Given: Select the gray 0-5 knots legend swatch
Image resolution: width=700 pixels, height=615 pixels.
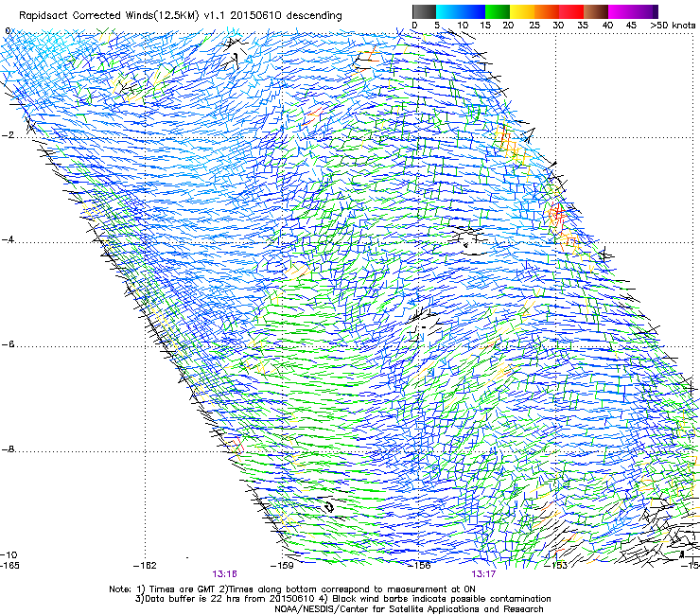Looking at the screenshot, I should (x=424, y=11).
